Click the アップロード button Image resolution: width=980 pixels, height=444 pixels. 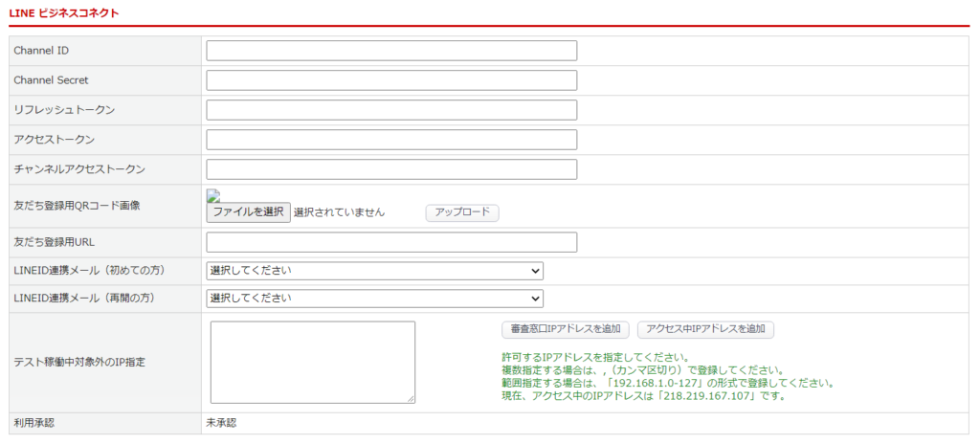coord(462,212)
